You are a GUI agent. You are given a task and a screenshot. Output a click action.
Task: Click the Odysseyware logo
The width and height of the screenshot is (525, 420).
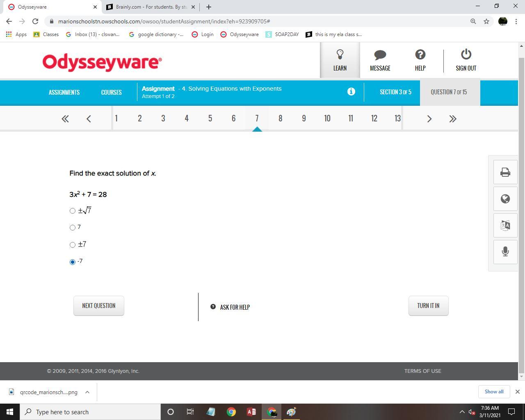(x=102, y=62)
